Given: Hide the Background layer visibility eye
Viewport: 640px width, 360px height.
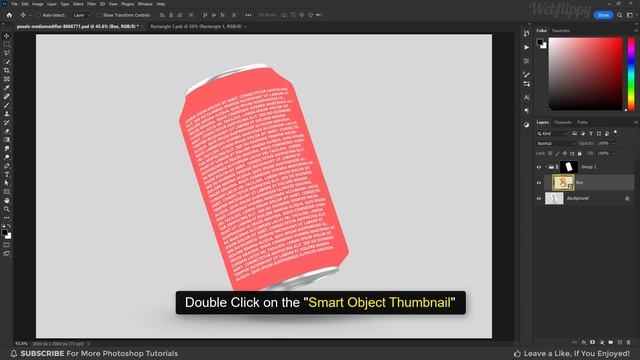Looking at the screenshot, I should click(539, 198).
